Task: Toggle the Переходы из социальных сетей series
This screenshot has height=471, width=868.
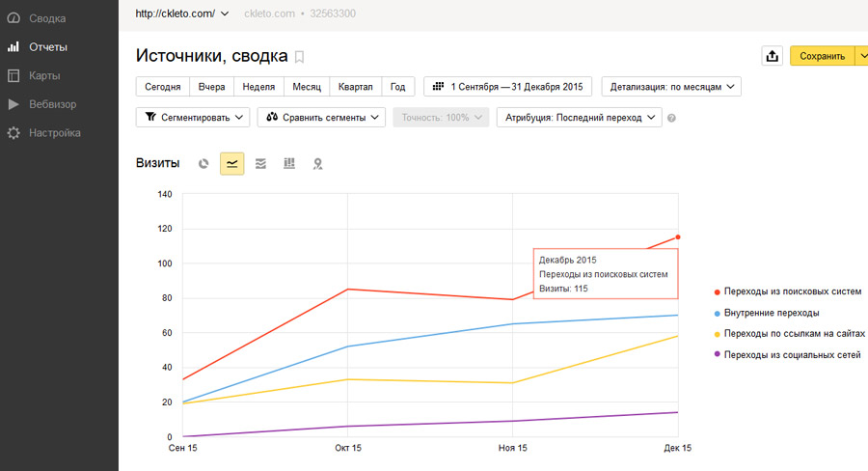Action: (791, 355)
